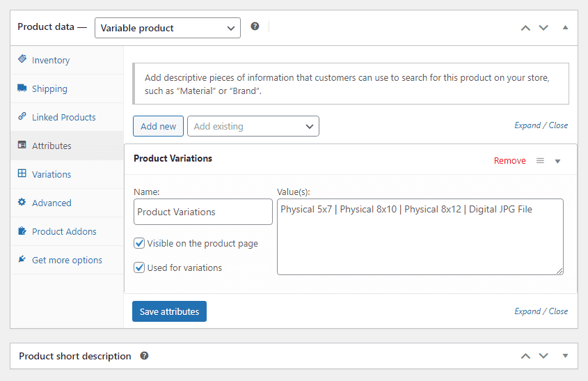
Task: Click the Attributes list icon
Action: [x=22, y=145]
